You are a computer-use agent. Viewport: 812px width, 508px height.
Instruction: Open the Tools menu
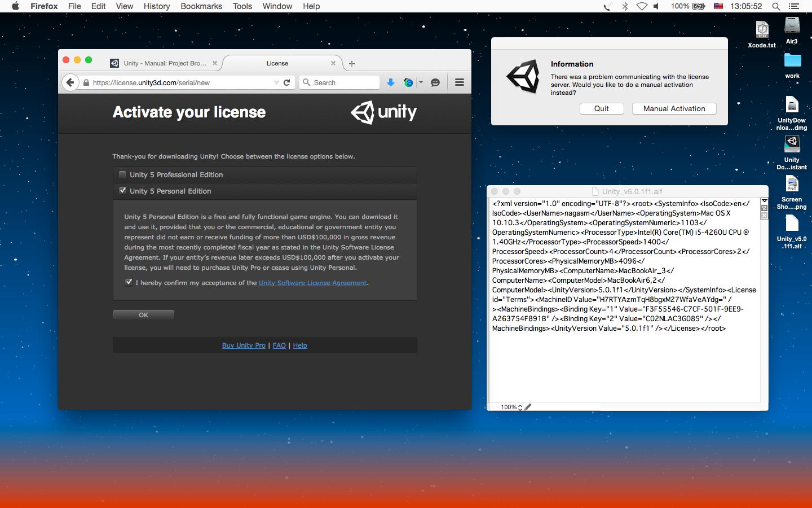242,6
